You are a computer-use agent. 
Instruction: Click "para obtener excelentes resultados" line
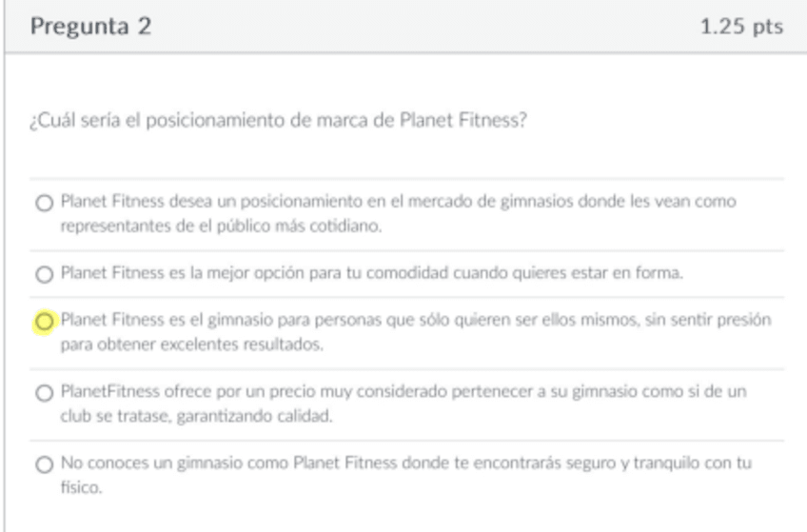190,345
